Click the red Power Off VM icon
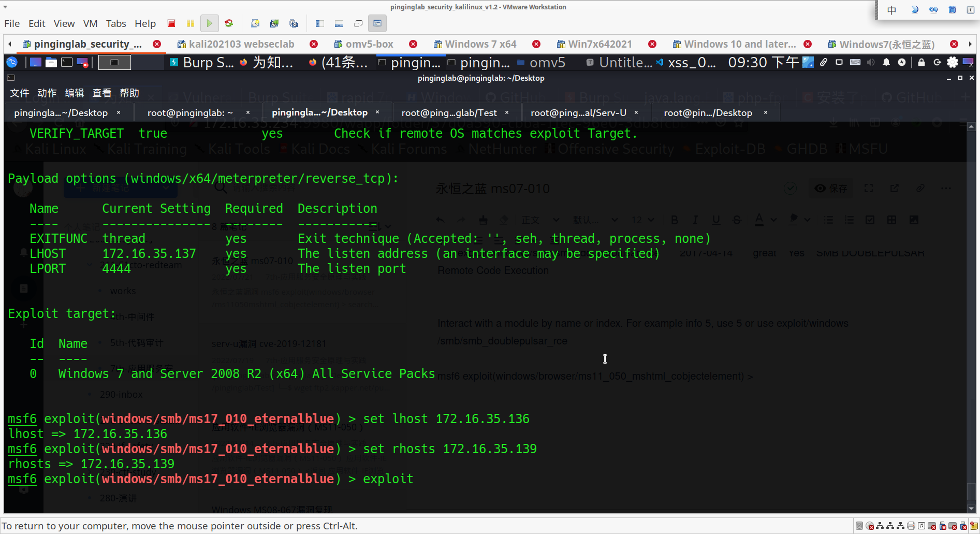980x534 pixels. (171, 23)
